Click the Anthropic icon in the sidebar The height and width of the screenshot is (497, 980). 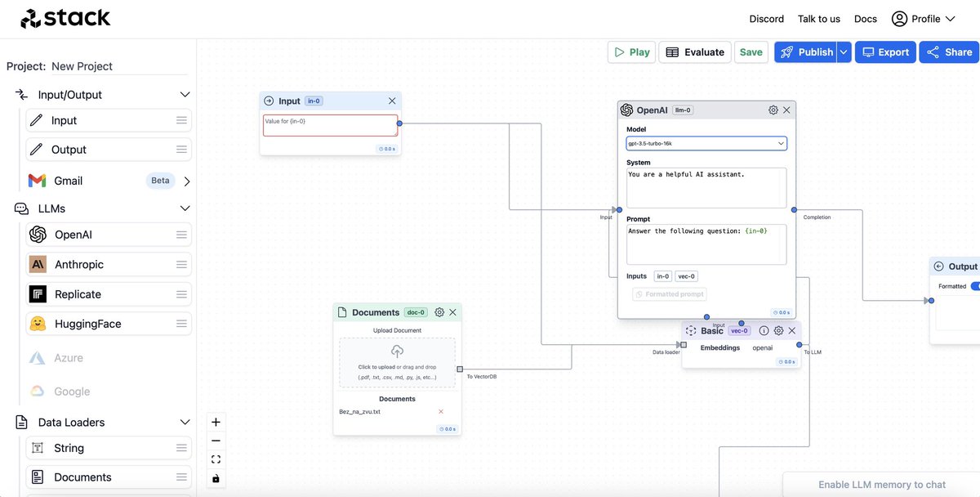38,264
